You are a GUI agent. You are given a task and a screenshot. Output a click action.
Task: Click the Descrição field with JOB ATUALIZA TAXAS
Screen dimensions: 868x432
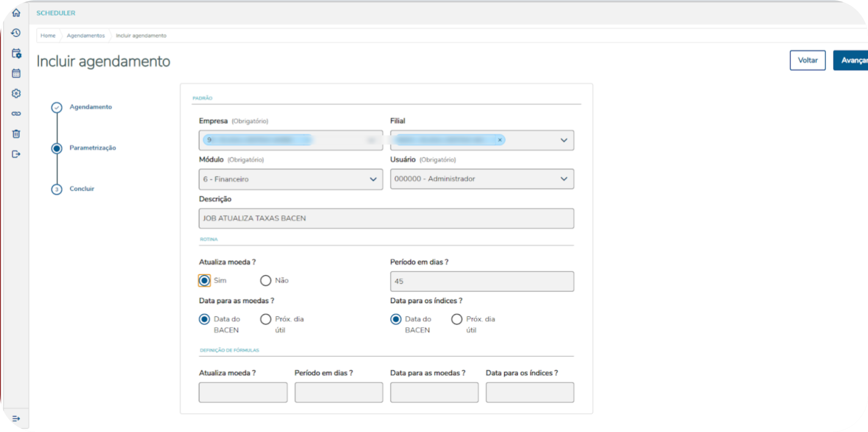click(x=387, y=219)
